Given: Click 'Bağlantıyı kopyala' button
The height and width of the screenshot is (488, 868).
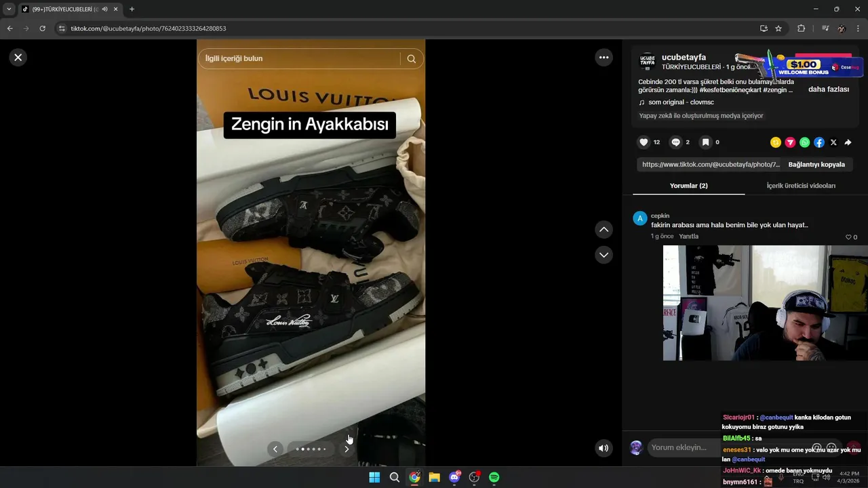Looking at the screenshot, I should tap(816, 165).
